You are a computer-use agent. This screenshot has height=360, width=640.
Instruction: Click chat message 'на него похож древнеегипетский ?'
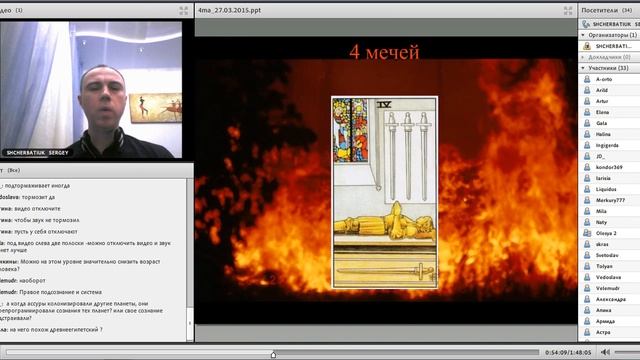click(56, 329)
